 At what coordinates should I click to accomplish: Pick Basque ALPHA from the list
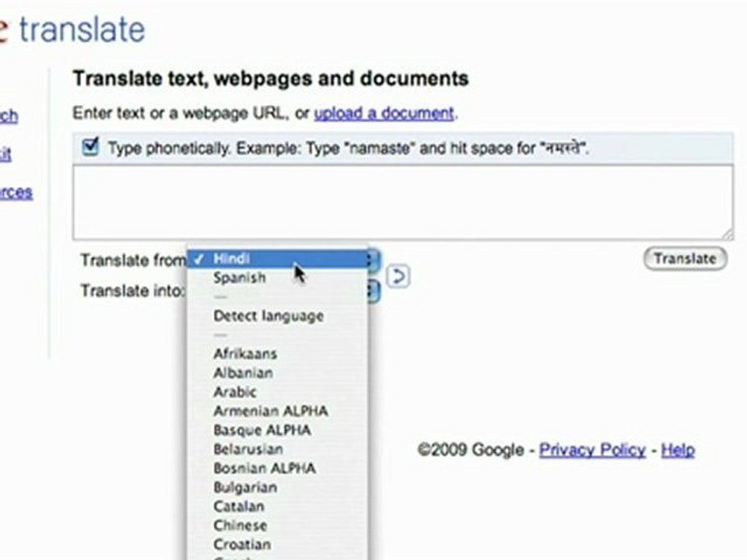[278, 430]
